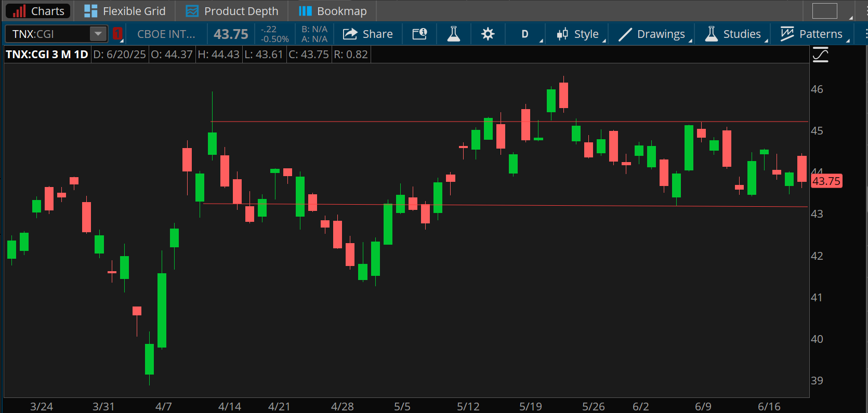Click the grid layout rectangle button top right
868x413 pixels.
[x=825, y=11]
